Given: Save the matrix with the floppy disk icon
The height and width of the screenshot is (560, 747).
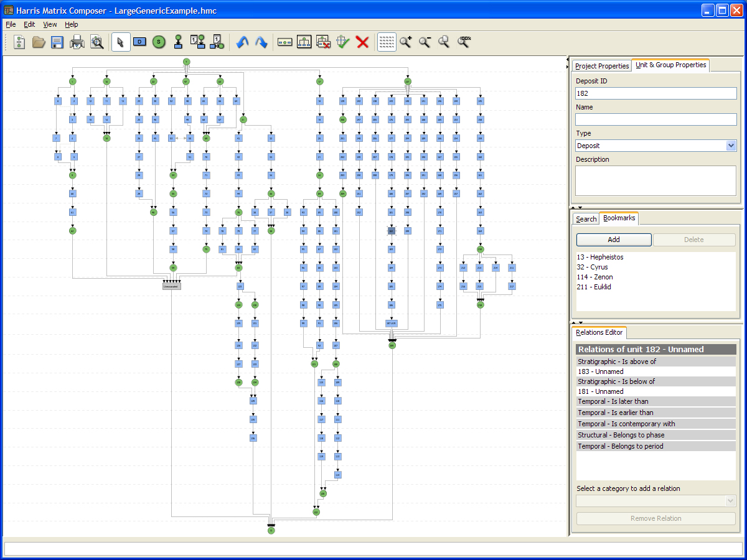Looking at the screenshot, I should tap(57, 42).
